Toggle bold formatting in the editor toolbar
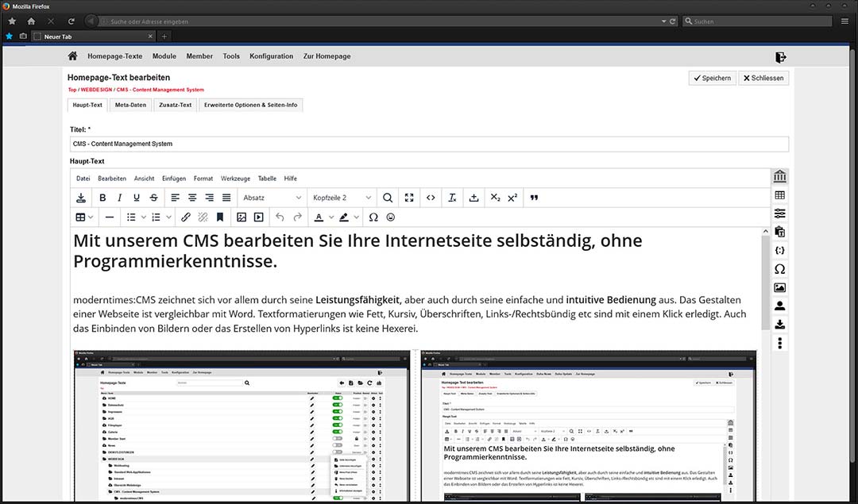858x504 pixels. [102, 198]
